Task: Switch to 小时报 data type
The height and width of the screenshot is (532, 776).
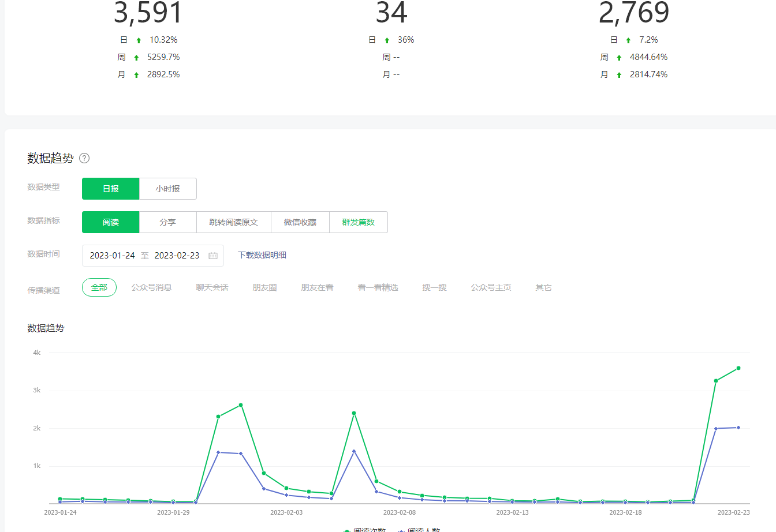Action: click(x=168, y=189)
